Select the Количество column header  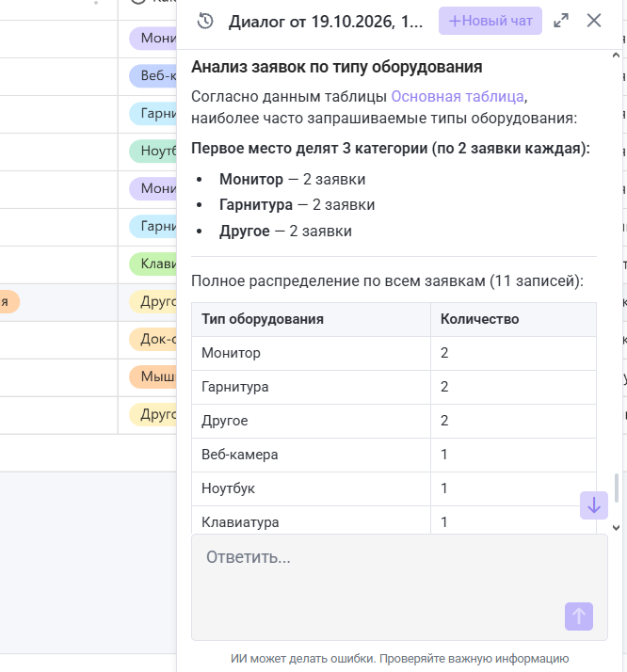(513, 319)
